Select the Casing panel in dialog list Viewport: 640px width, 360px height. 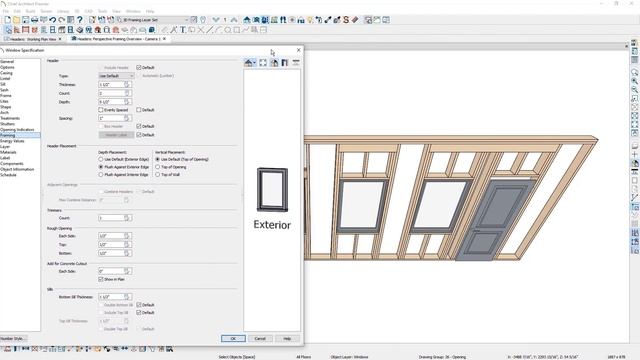click(x=6, y=73)
